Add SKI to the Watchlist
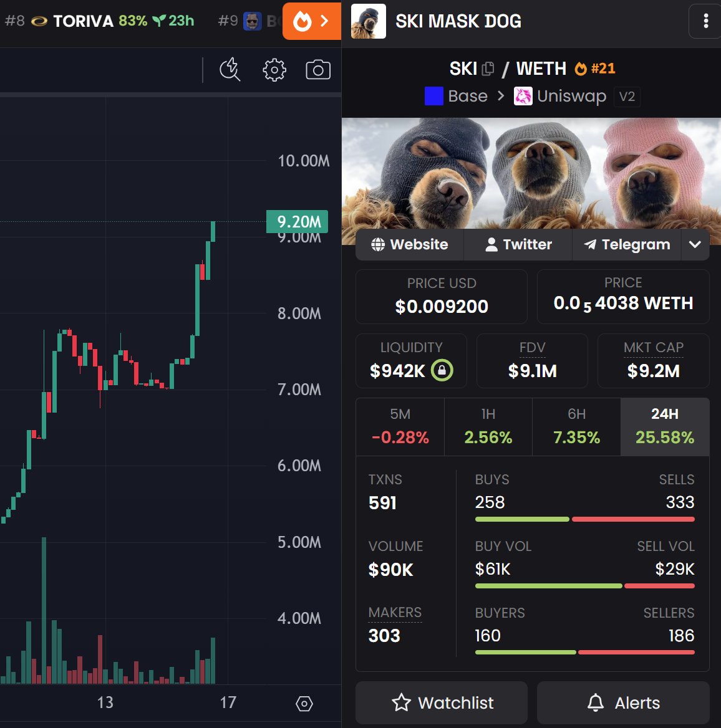 tap(441, 702)
